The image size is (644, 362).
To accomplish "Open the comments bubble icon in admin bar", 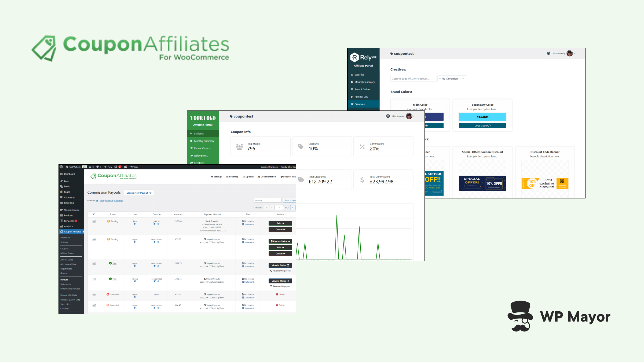I will pyautogui.click(x=98, y=167).
